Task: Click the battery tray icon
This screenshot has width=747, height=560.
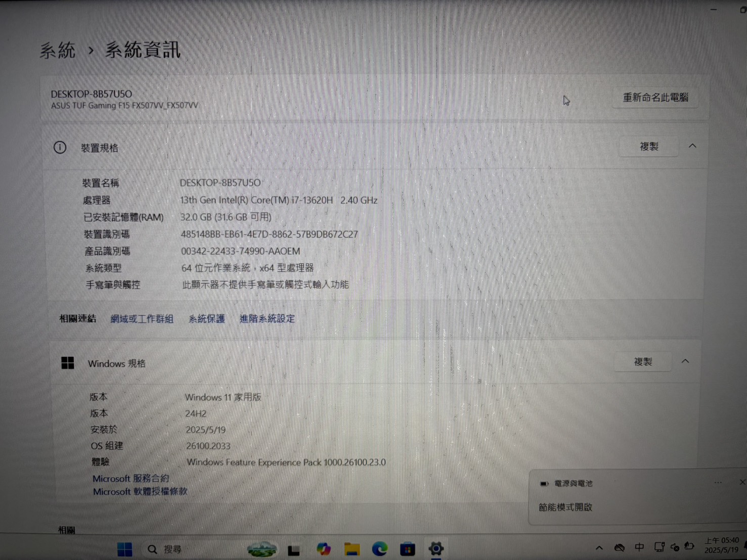Action: [x=689, y=546]
